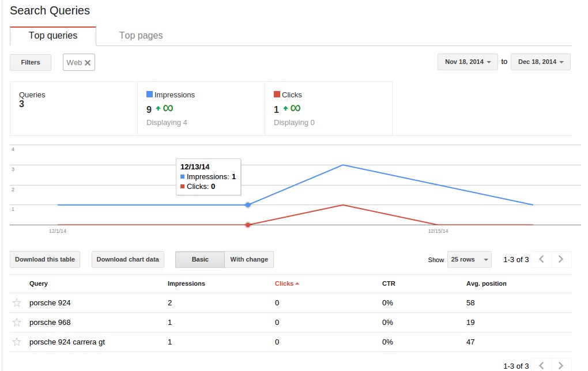Go to next page using the top arrow
The width and height of the screenshot is (588, 371).
(561, 259)
